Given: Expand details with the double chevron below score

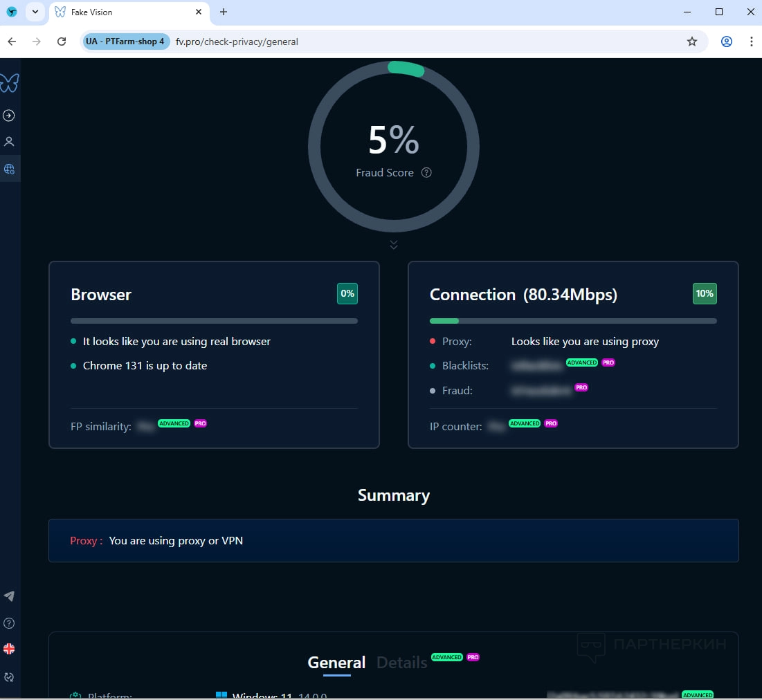Looking at the screenshot, I should pos(394,245).
